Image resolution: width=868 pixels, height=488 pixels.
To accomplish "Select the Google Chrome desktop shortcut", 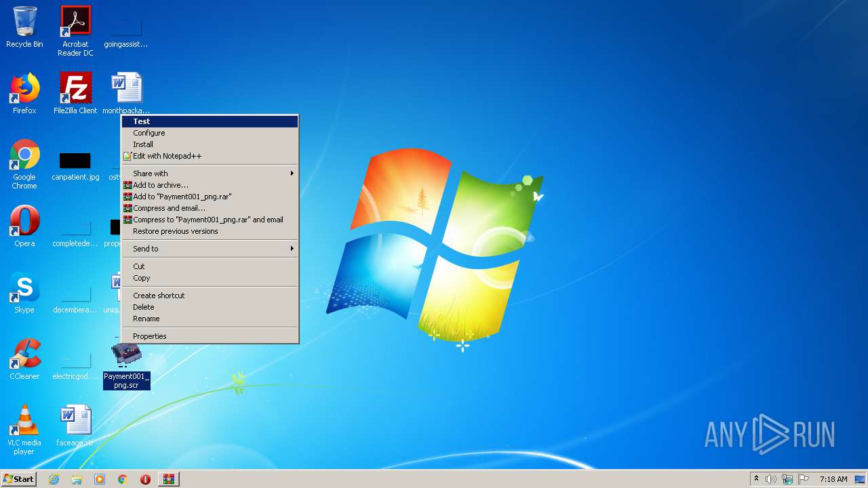I will (x=24, y=164).
